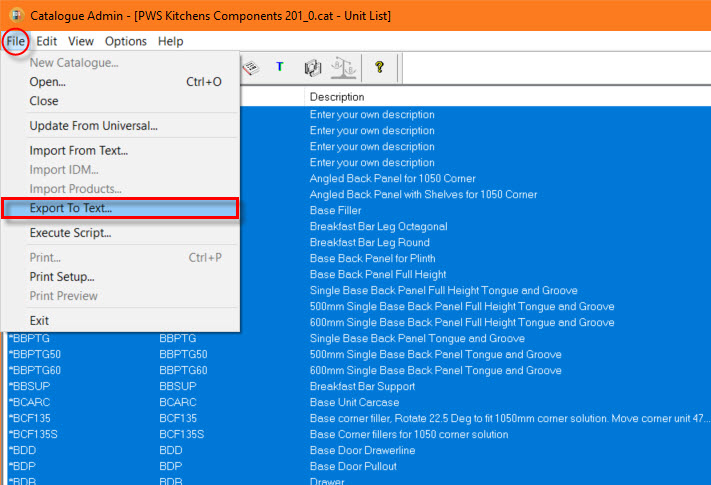
Task: Click the Description column header
Action: [337, 97]
